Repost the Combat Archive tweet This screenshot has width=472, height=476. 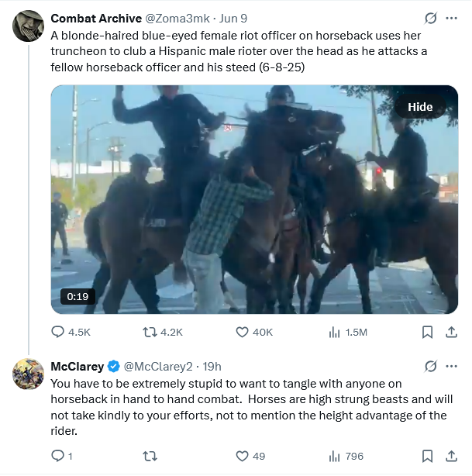[x=150, y=332]
